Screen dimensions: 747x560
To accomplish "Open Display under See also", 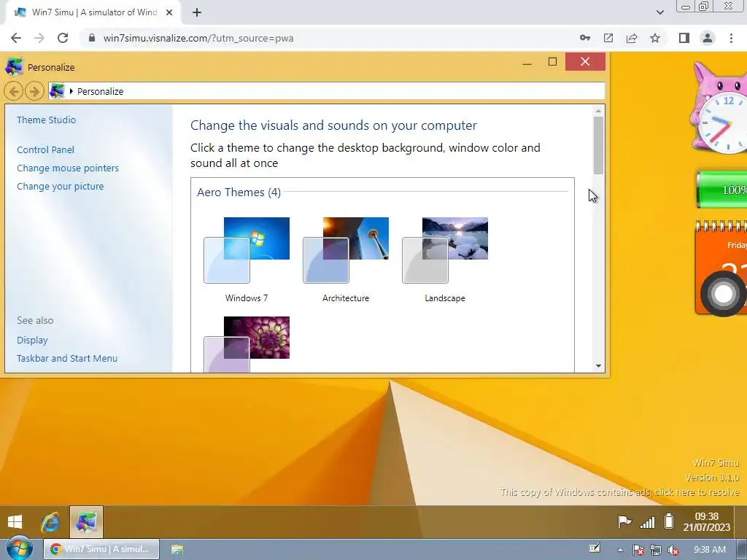I will point(32,340).
